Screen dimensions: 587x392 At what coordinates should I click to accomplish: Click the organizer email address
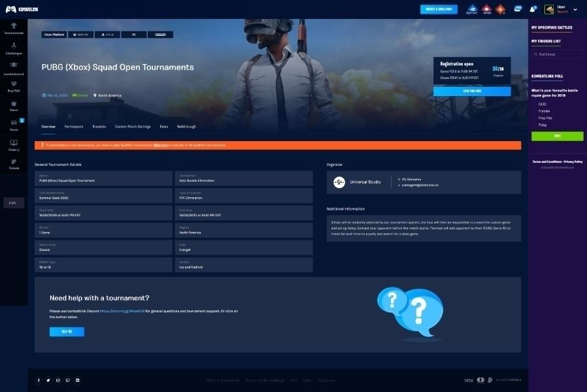420,185
